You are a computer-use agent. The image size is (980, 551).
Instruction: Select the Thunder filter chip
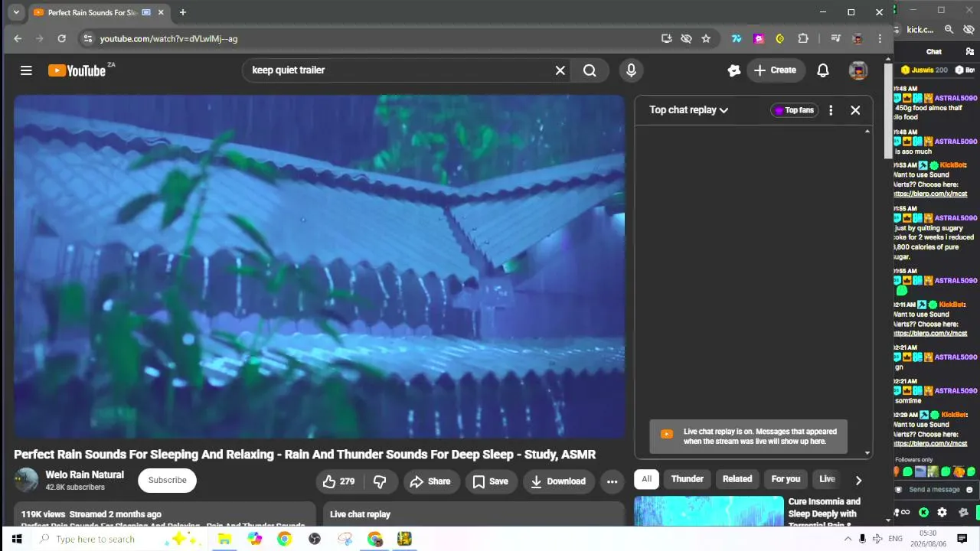[x=687, y=479]
